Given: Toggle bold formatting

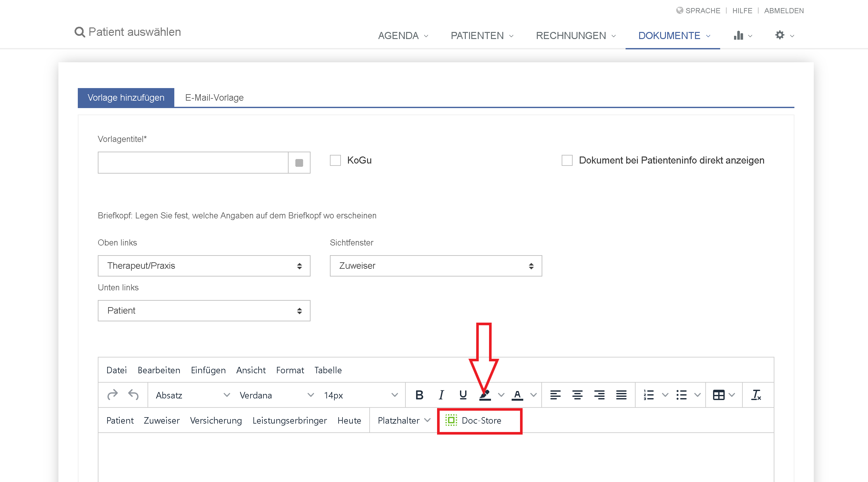Looking at the screenshot, I should coord(419,395).
